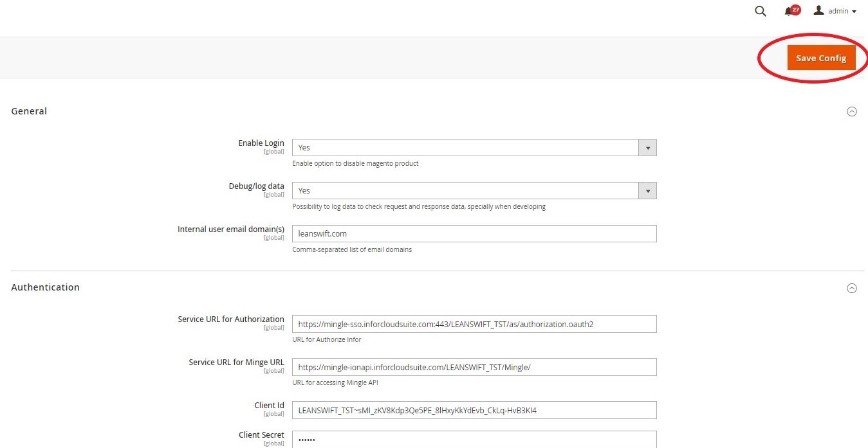Select the Client Id text field

474,410
